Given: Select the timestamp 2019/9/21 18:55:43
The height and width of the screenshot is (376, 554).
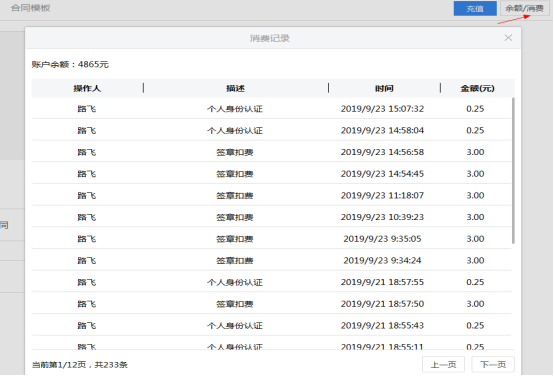Looking at the screenshot, I should point(382,325).
